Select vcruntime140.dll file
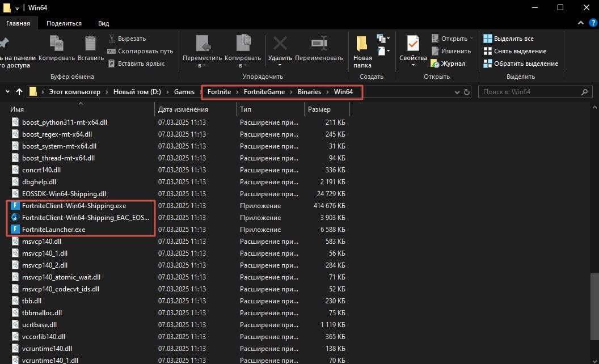The height and width of the screenshot is (364, 599). point(47,348)
